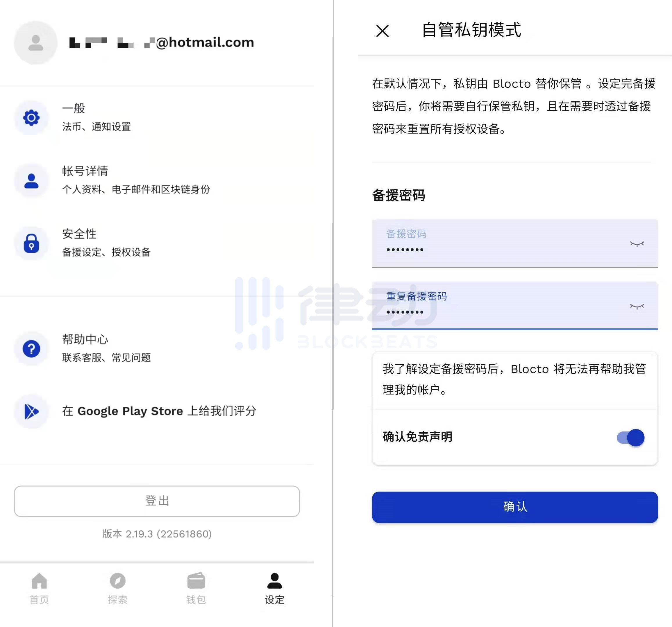672x627 pixels.
Task: Open 安全性 备援设定 menu row
Action: [x=157, y=243]
